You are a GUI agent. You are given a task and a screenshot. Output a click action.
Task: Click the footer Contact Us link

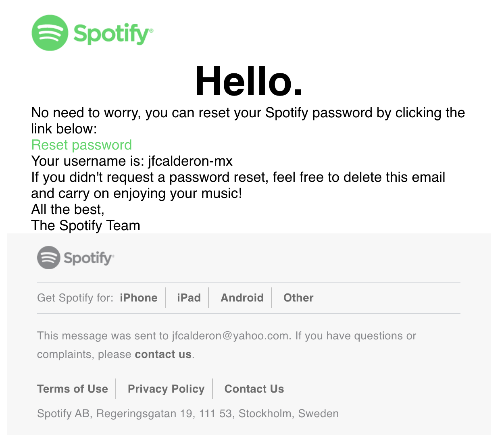click(254, 389)
